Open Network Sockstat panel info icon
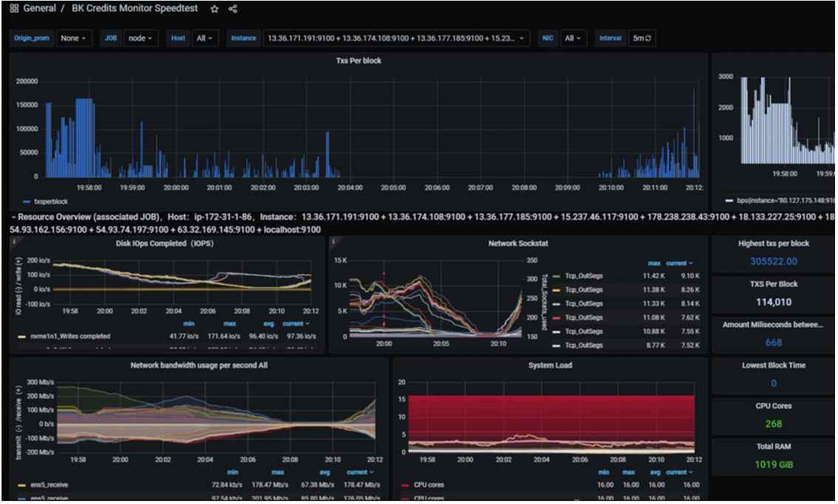The width and height of the screenshot is (838, 504). pyautogui.click(x=333, y=242)
